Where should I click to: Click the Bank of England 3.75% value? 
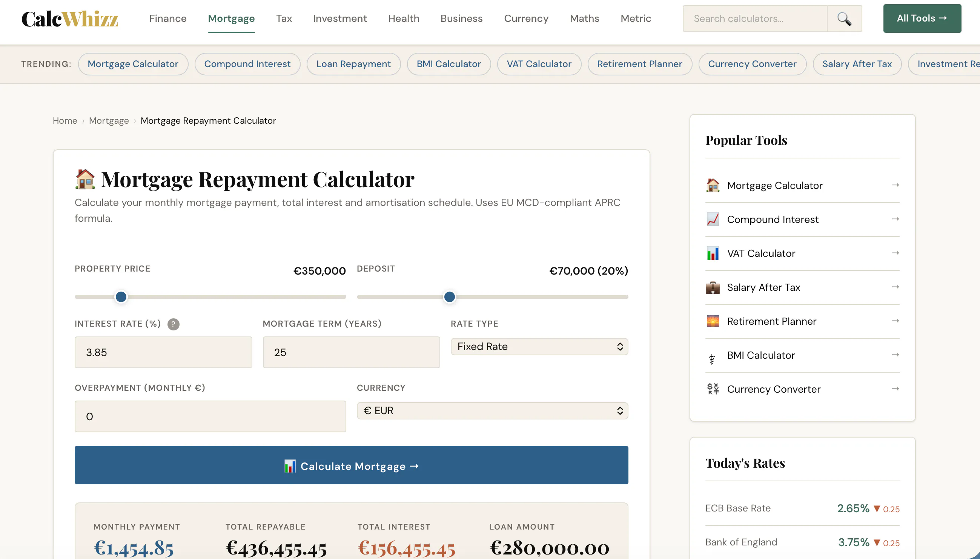click(x=854, y=542)
